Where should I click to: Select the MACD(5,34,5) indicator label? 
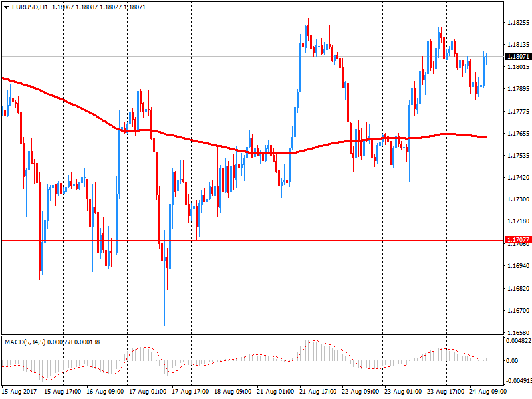pos(25,342)
